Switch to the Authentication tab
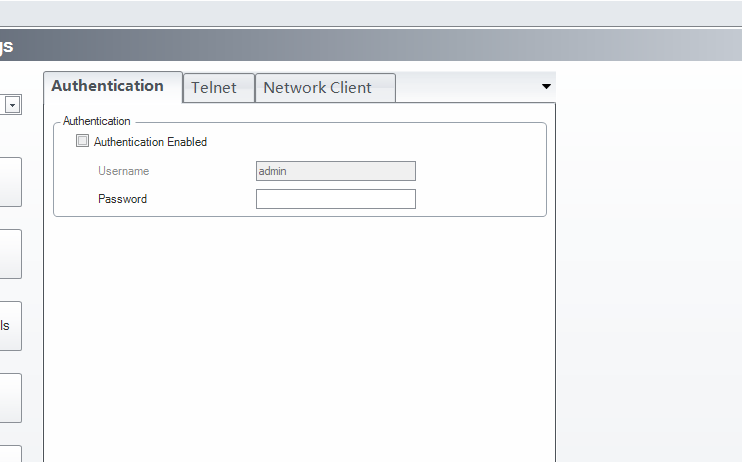This screenshot has width=742, height=462. 113,87
